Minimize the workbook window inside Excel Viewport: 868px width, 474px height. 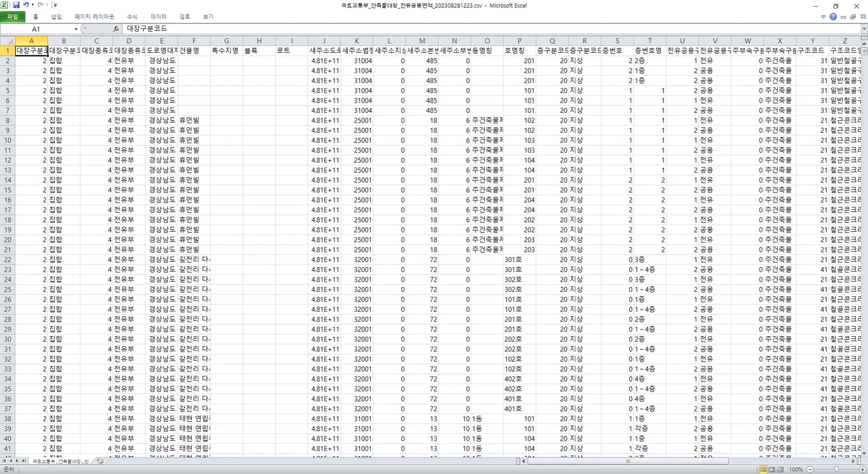point(844,17)
